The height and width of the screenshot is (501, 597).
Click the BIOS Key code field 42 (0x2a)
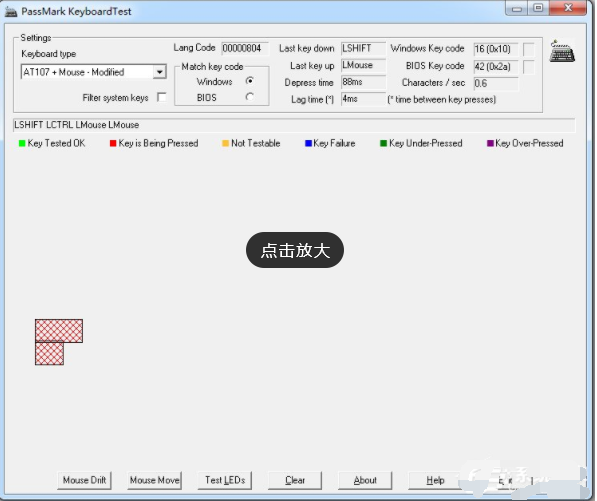(x=496, y=67)
